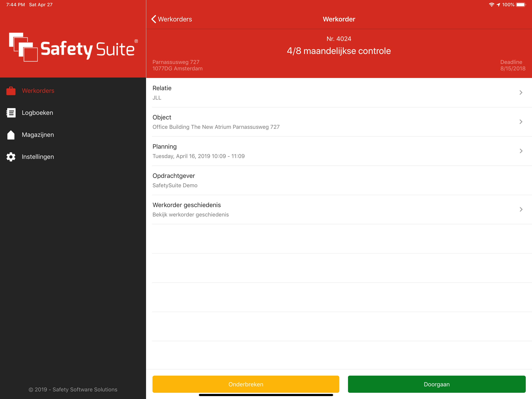Click Bekijk werkorder geschiedenis subtitle
532x399 pixels.
click(190, 215)
